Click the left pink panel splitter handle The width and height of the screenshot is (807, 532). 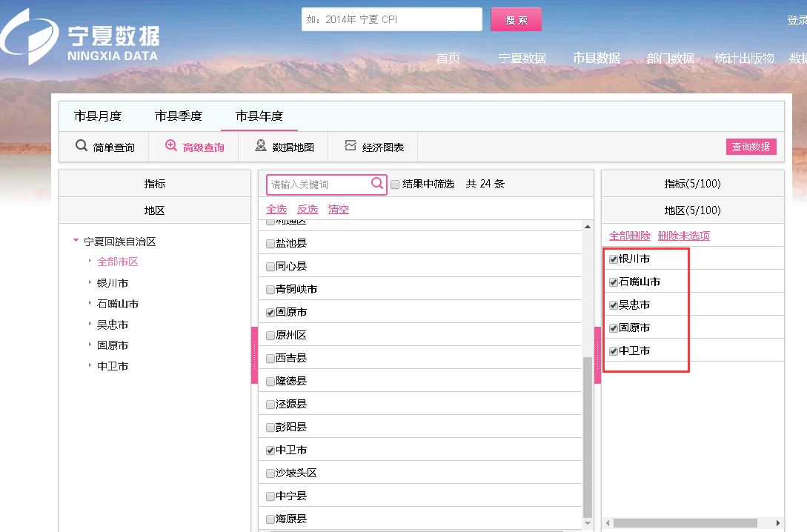(254, 355)
